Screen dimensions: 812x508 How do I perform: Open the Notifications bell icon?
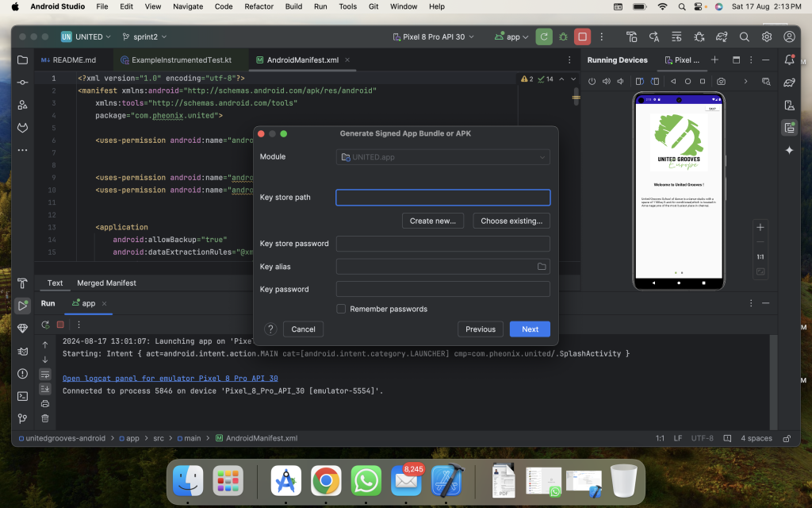789,60
